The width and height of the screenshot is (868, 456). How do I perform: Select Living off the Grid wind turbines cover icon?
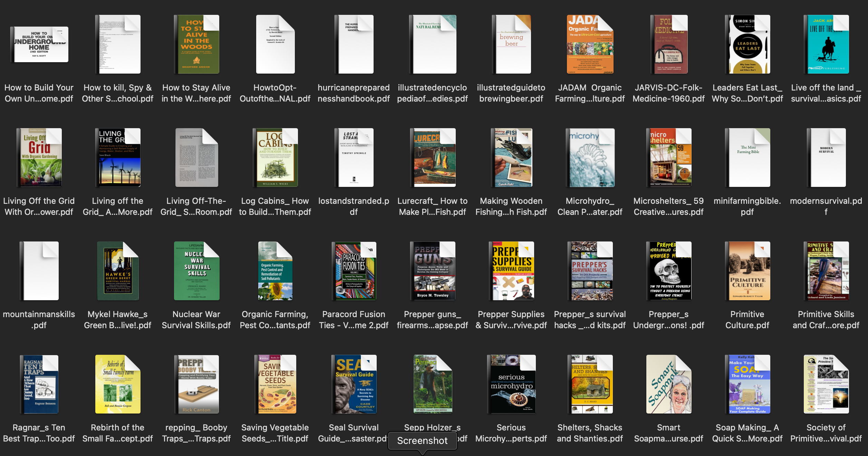[118, 158]
